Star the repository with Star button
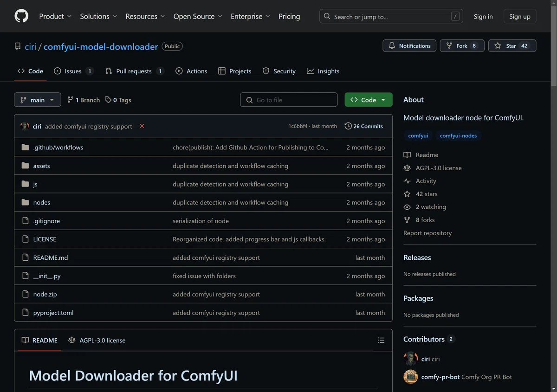Screen dimensions: 557x392 pos(512,46)
